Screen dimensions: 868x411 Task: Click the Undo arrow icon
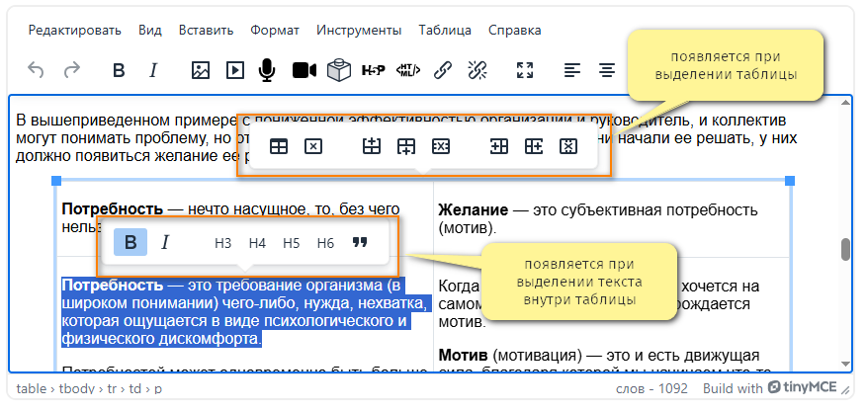coord(36,70)
